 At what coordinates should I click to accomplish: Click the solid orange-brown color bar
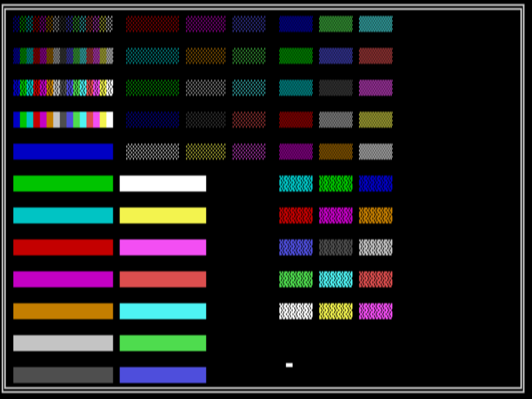click(63, 311)
